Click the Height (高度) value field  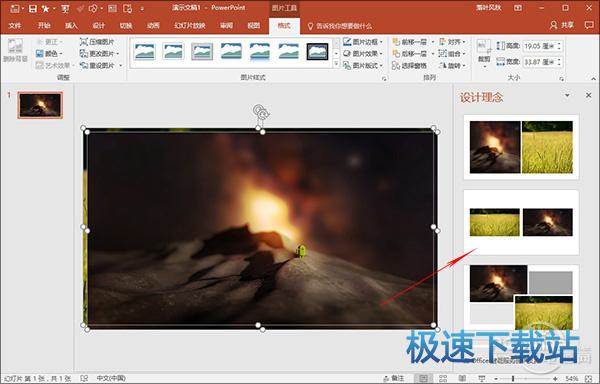pyautogui.click(x=539, y=46)
